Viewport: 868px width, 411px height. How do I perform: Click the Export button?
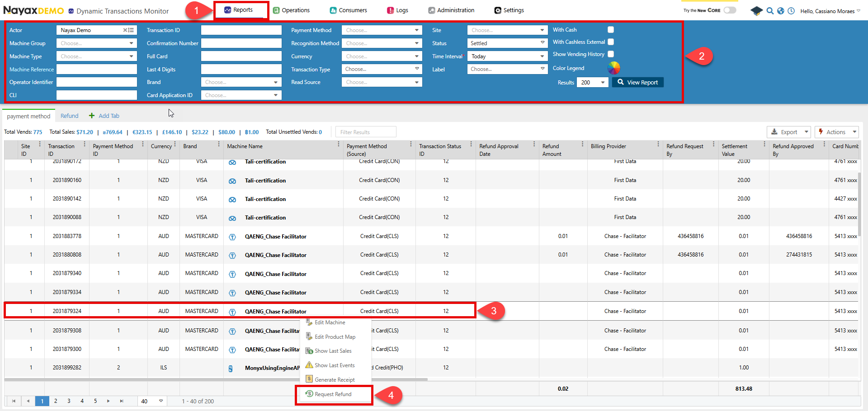(x=789, y=132)
